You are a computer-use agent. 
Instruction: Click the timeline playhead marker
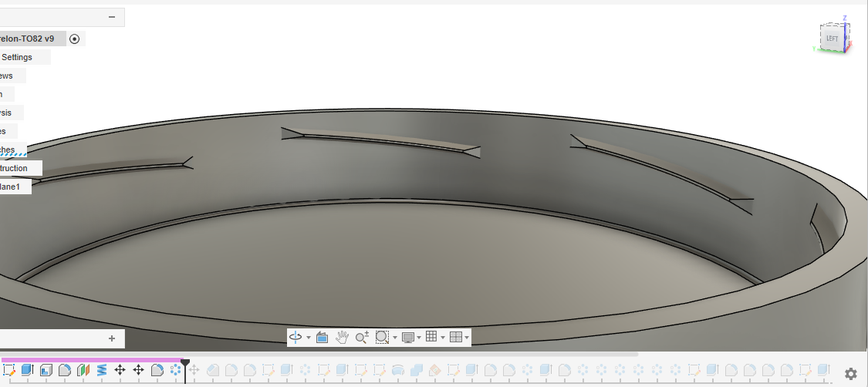[185, 362]
